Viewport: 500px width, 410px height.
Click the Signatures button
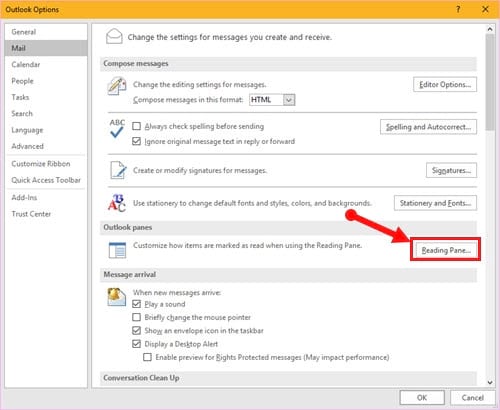point(451,170)
